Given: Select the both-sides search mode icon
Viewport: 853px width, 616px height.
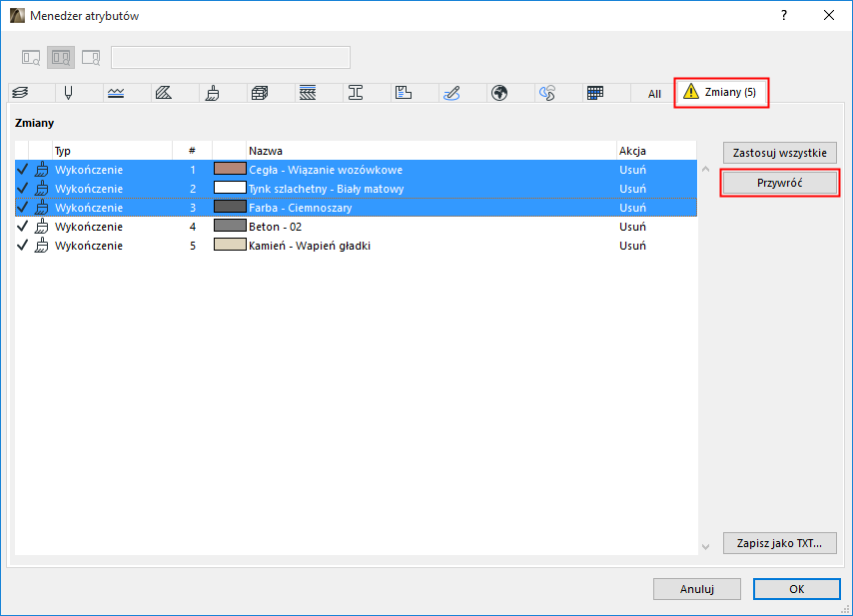Looking at the screenshot, I should (61, 58).
